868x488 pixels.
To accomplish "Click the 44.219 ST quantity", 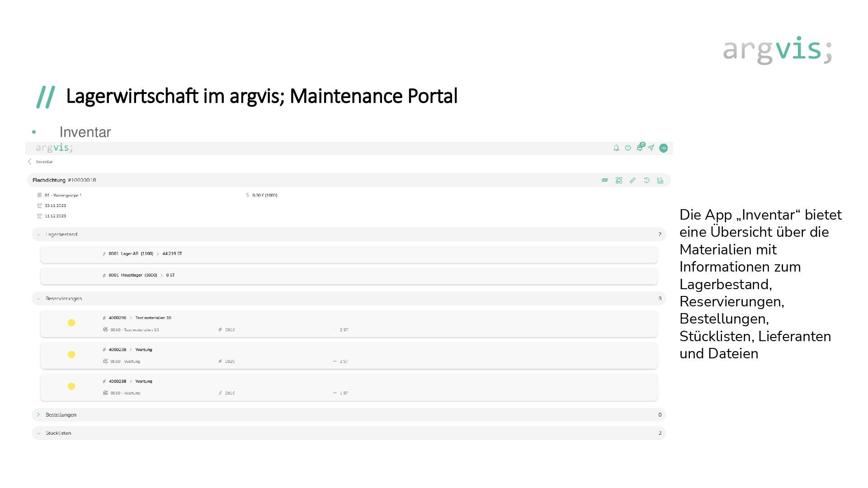I will tap(172, 253).
